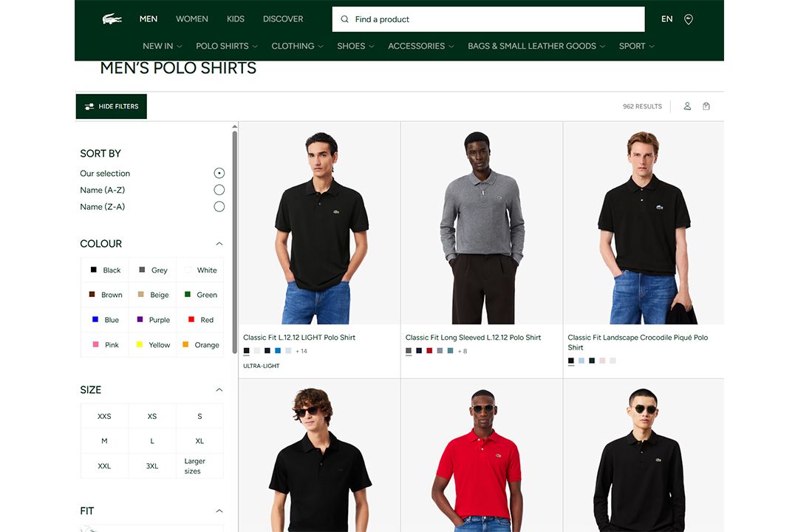Choose the Name (Z-A) sorting option

(219, 207)
